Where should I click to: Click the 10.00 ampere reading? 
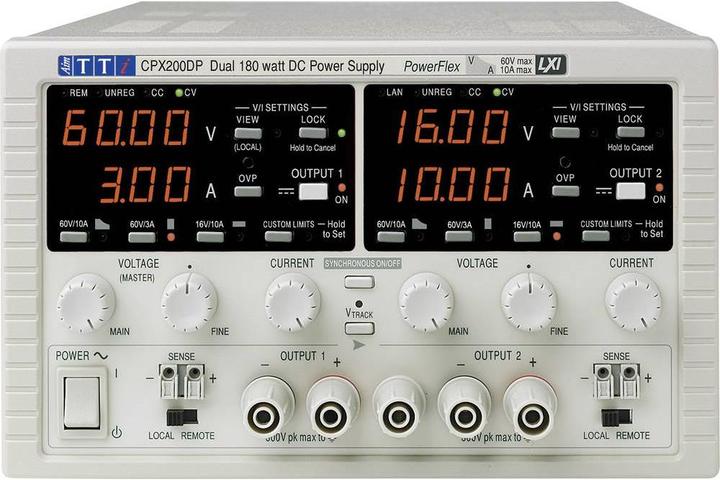pyautogui.click(x=453, y=184)
